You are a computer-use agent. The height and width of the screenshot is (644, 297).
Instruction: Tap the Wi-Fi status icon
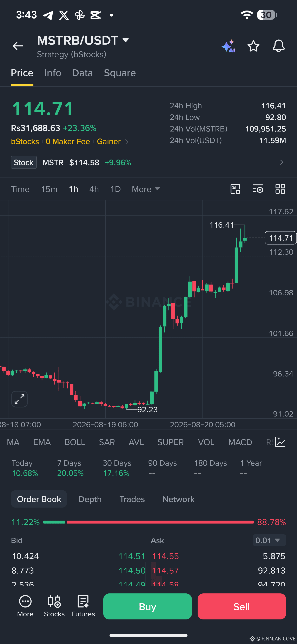point(247,15)
